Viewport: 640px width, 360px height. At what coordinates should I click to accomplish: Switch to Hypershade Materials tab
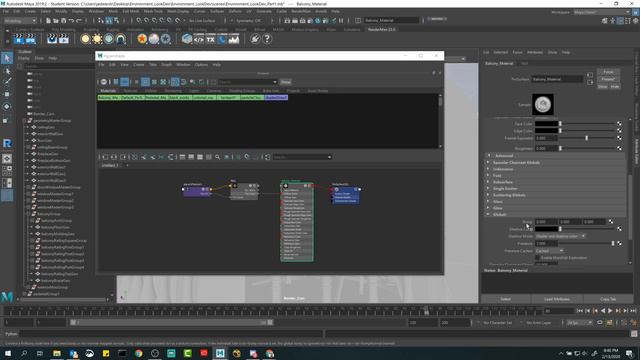(108, 91)
